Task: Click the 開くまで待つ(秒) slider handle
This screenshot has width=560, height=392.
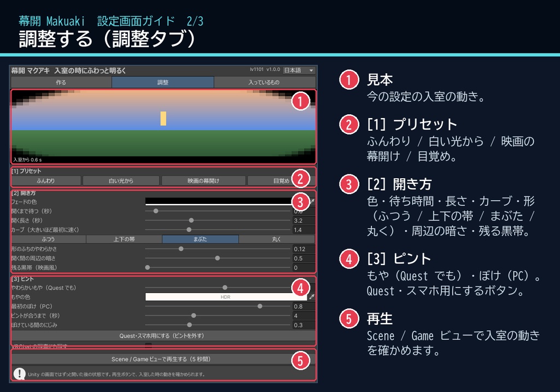Action: pyautogui.click(x=156, y=211)
